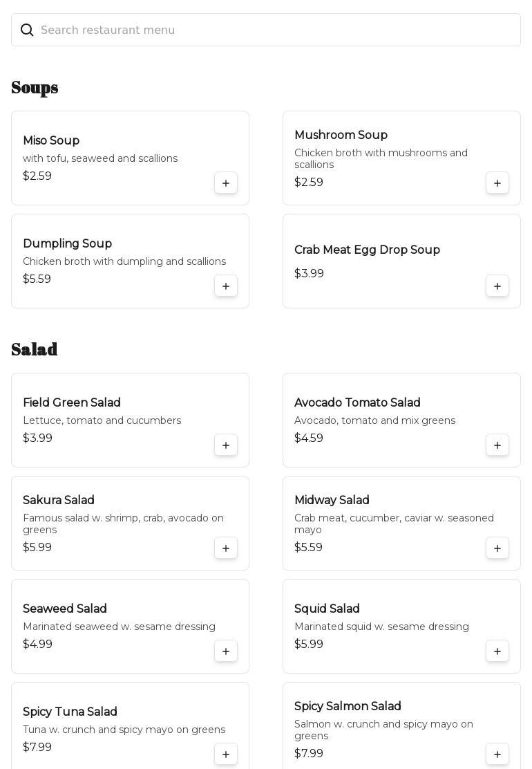
Task: Add Field Green Salad to order
Action: pos(226,445)
